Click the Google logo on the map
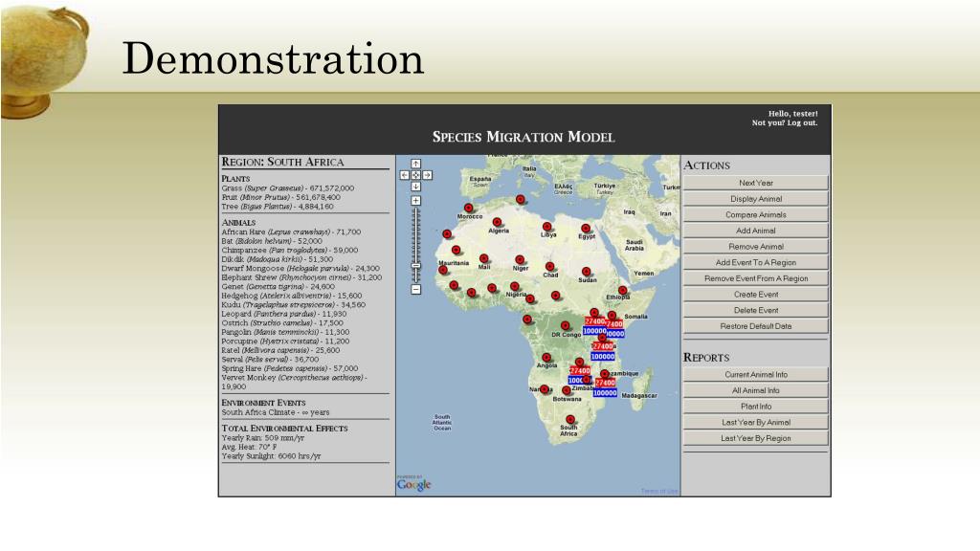This screenshot has height=551, width=980. pyautogui.click(x=413, y=484)
